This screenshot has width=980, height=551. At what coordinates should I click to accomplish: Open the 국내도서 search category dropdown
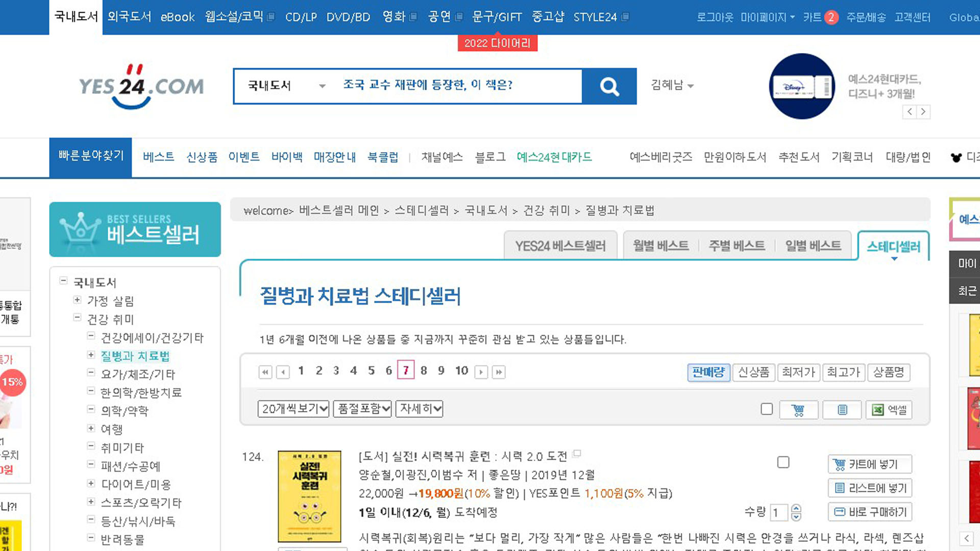(x=286, y=86)
